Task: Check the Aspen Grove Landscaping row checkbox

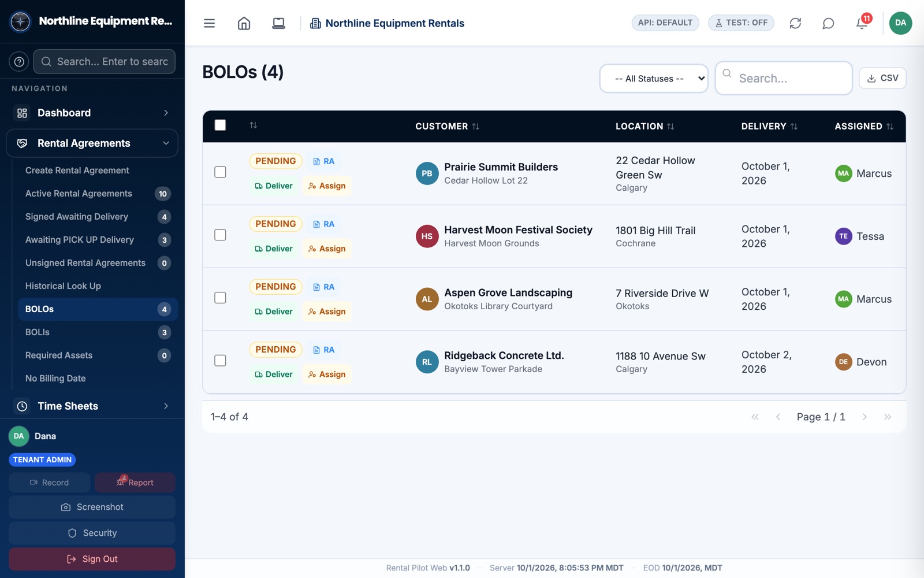Action: coord(220,298)
